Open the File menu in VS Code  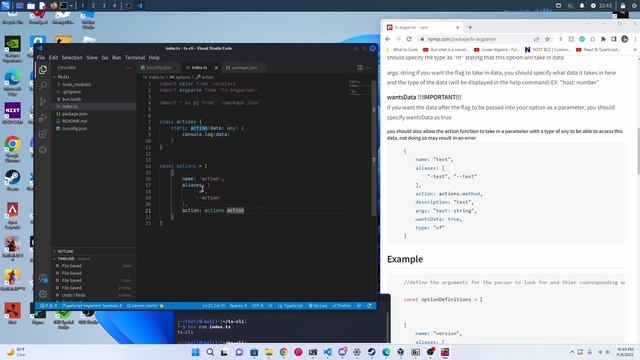41,58
